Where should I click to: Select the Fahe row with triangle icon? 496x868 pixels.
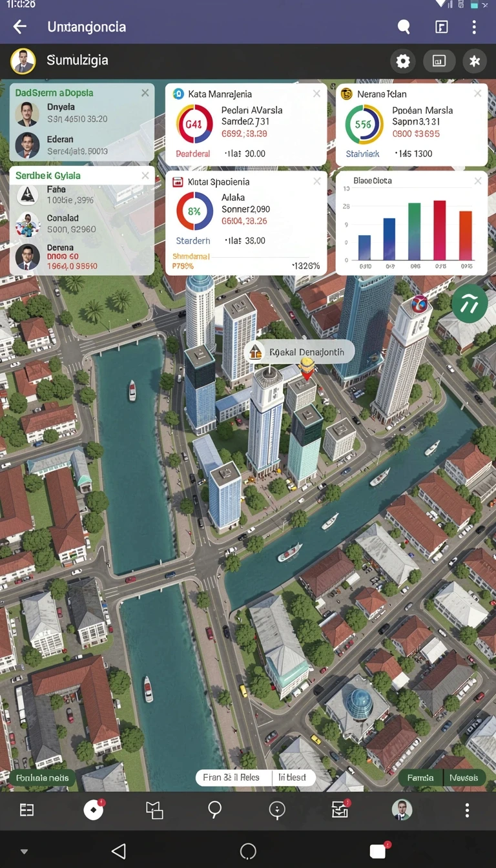[x=82, y=194]
